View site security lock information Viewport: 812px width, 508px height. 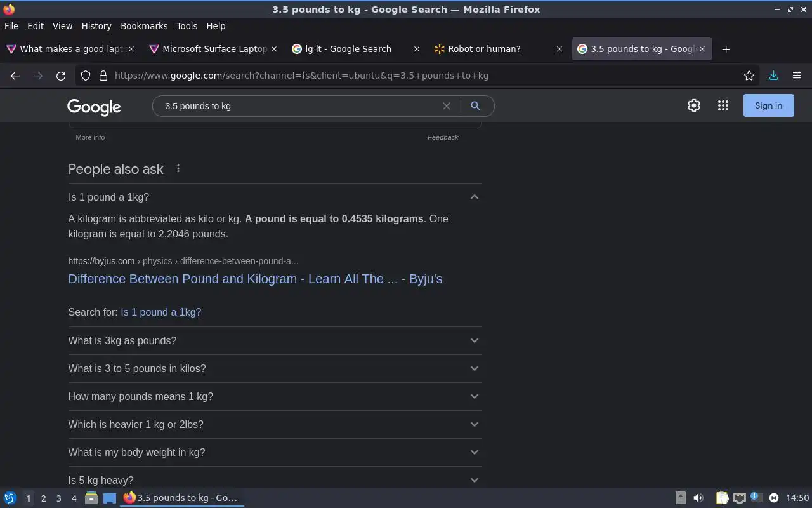tap(103, 76)
